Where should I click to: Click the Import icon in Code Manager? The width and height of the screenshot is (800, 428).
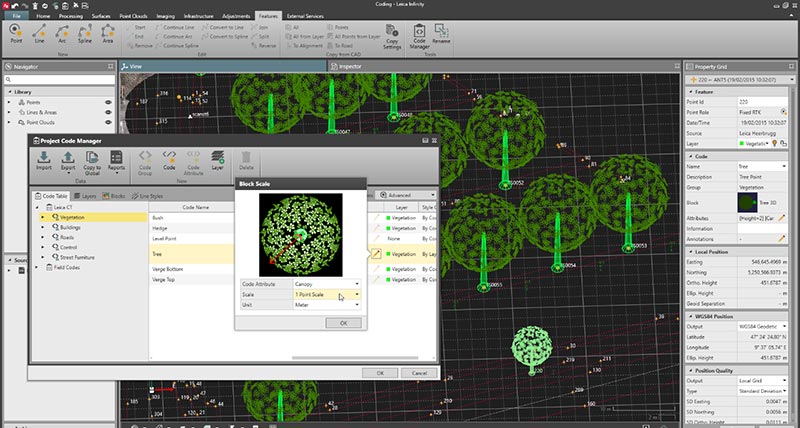(x=45, y=161)
